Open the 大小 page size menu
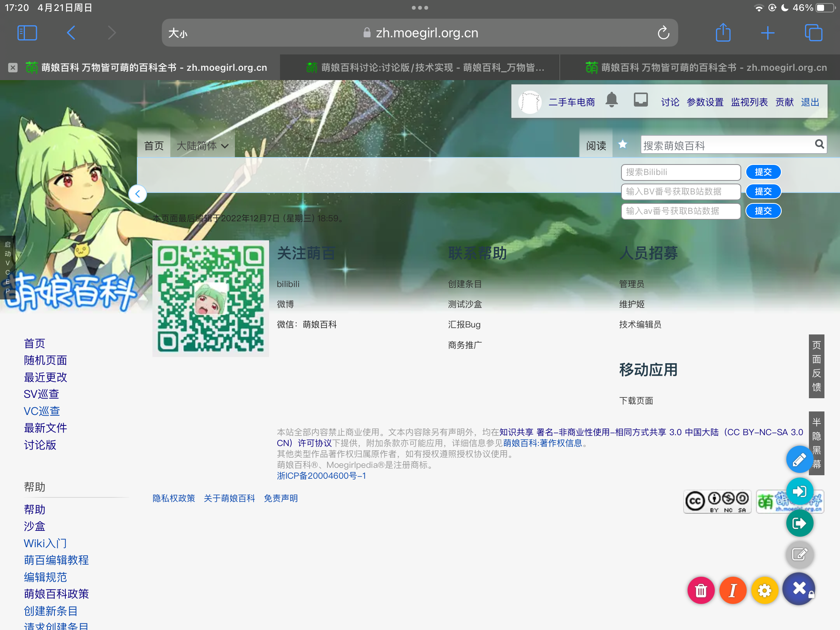This screenshot has width=840, height=630. click(178, 33)
